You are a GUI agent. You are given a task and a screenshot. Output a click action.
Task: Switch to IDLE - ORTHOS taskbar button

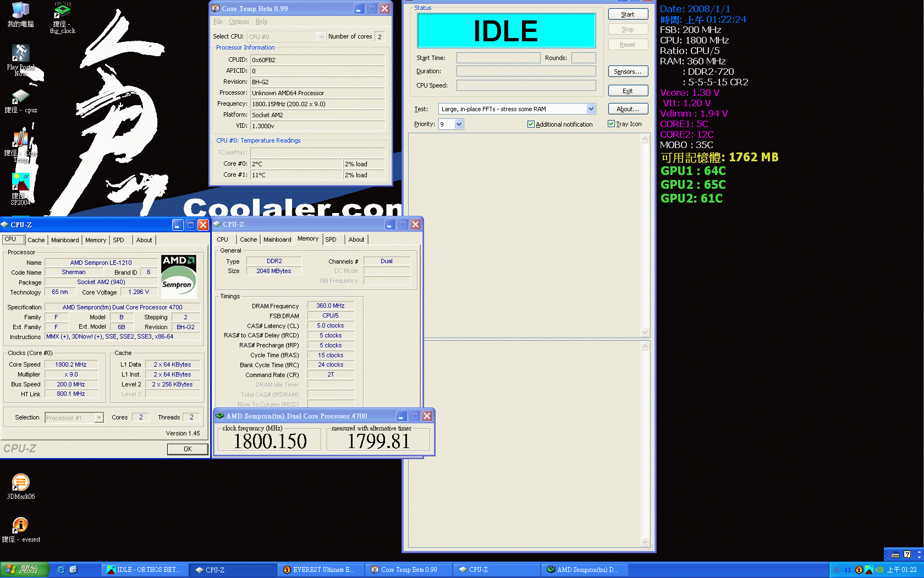tap(145, 570)
